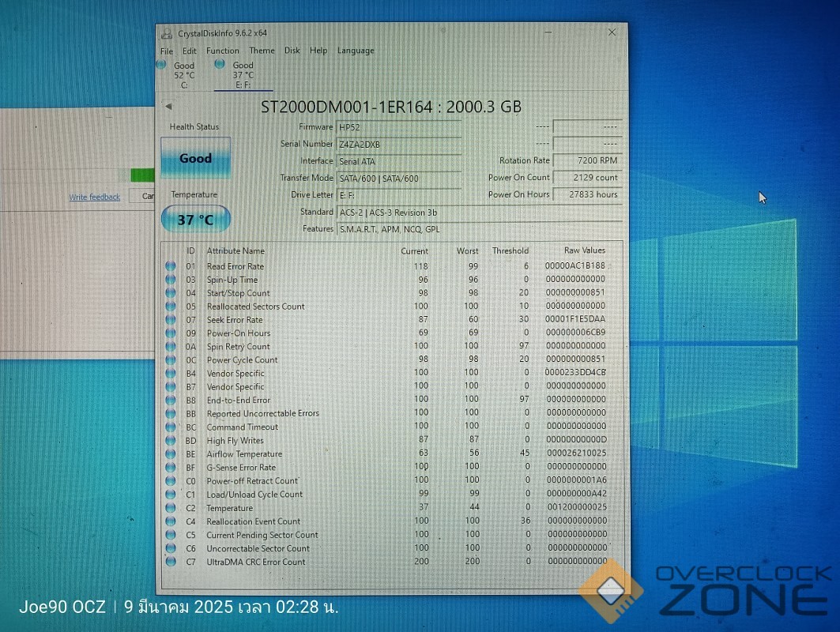Click the status icon for Start/Stop Count
The image size is (840, 632).
(x=171, y=292)
